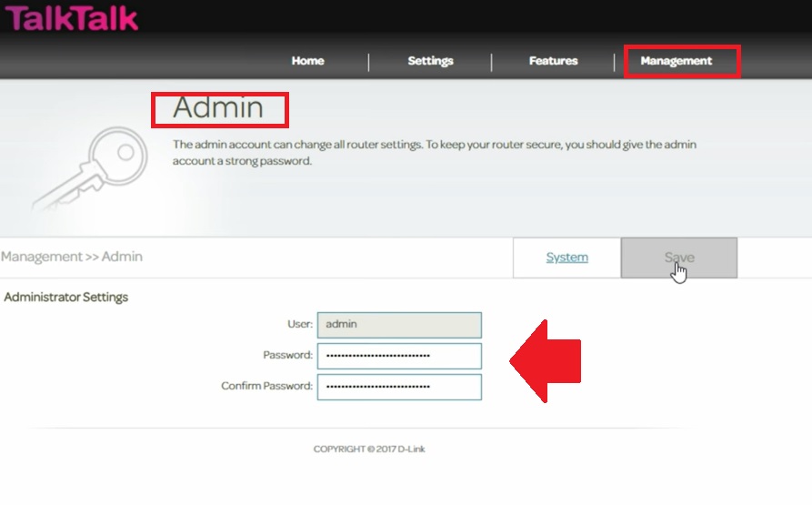Click the Confirm Password label text
The width and height of the screenshot is (812, 505).
[x=266, y=387]
